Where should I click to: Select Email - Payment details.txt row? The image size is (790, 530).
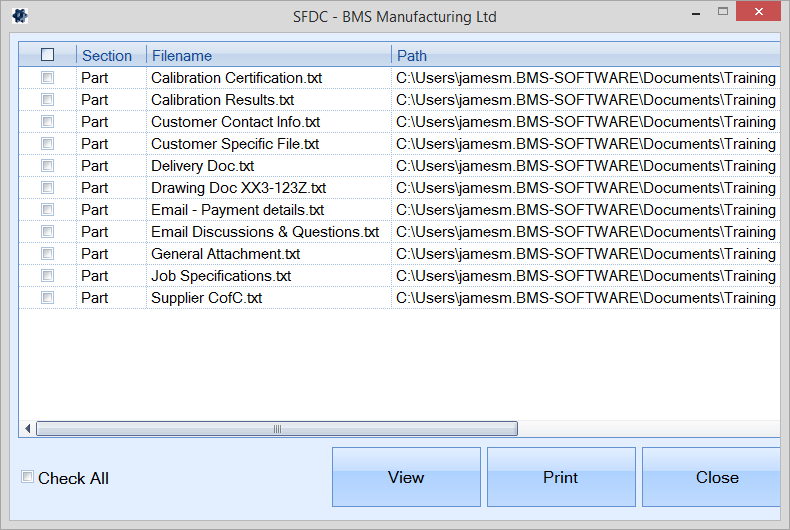[237, 210]
